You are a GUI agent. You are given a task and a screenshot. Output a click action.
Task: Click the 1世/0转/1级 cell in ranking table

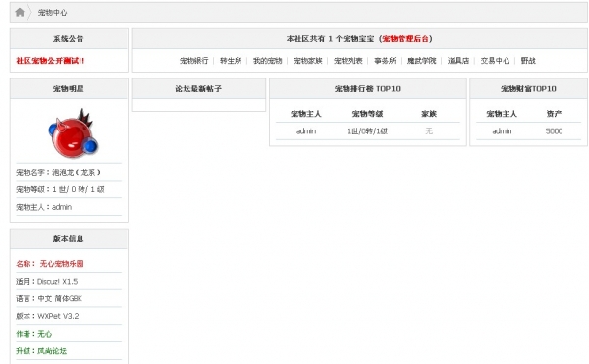[x=367, y=130]
